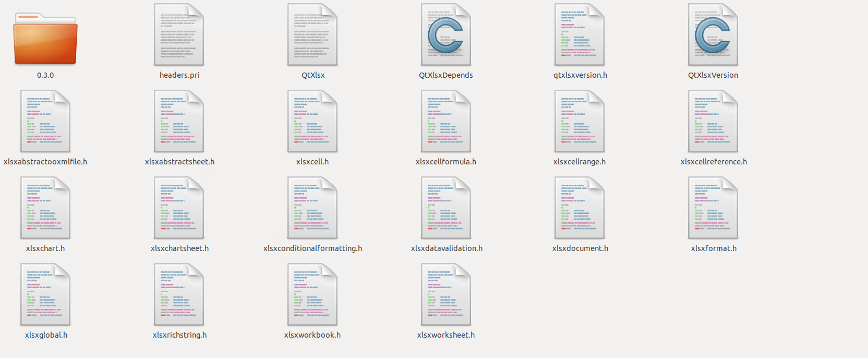This screenshot has height=358, width=868.
Task: Click the 'xlsxabstractsheet.h' name label
Action: pyautogui.click(x=179, y=162)
